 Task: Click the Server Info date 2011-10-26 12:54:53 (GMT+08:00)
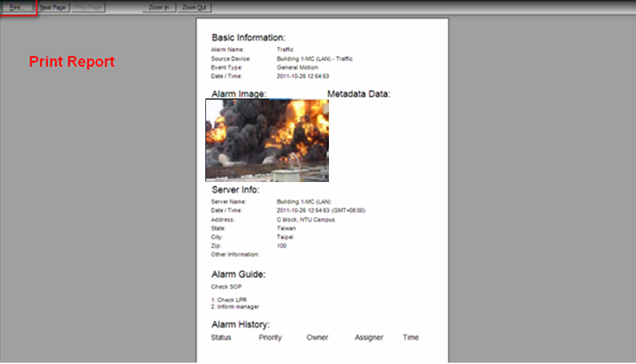(321, 210)
